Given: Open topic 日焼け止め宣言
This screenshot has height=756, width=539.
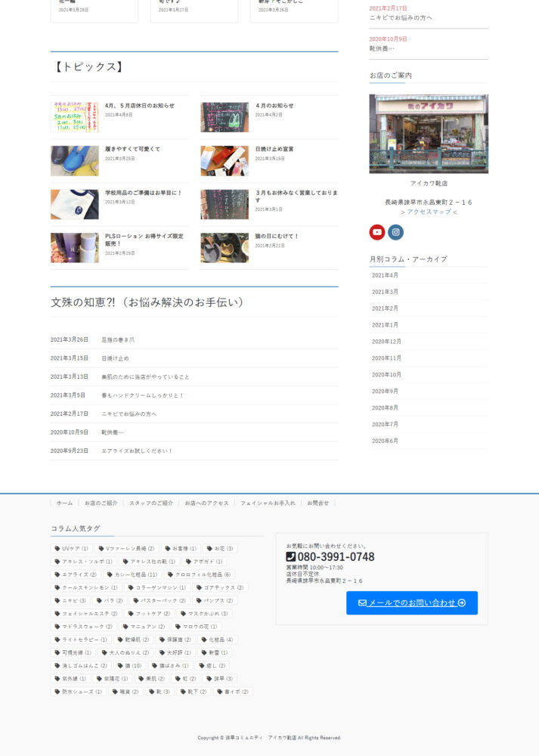Looking at the screenshot, I should [x=274, y=149].
